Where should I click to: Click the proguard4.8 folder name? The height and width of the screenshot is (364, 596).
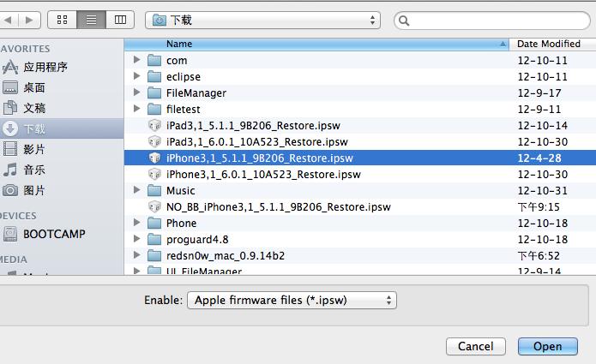(197, 240)
